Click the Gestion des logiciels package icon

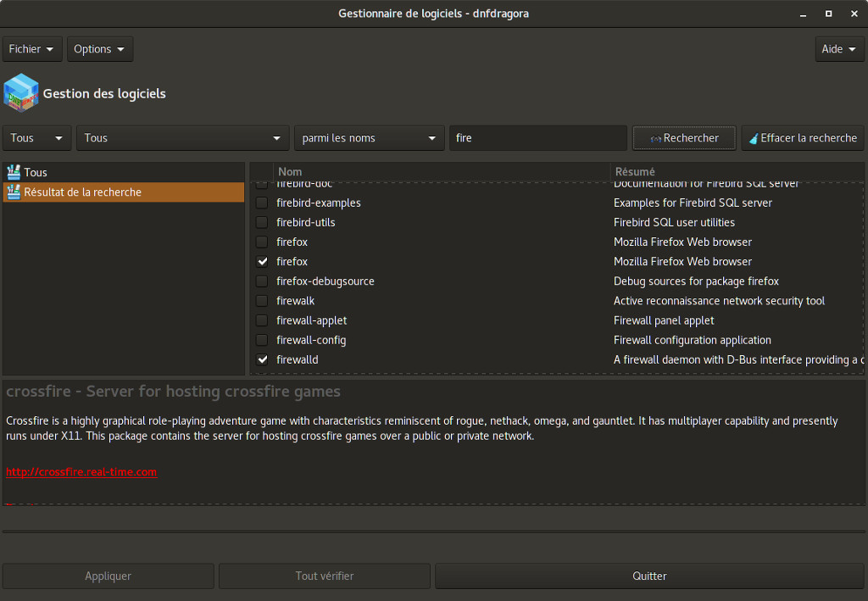(x=21, y=92)
